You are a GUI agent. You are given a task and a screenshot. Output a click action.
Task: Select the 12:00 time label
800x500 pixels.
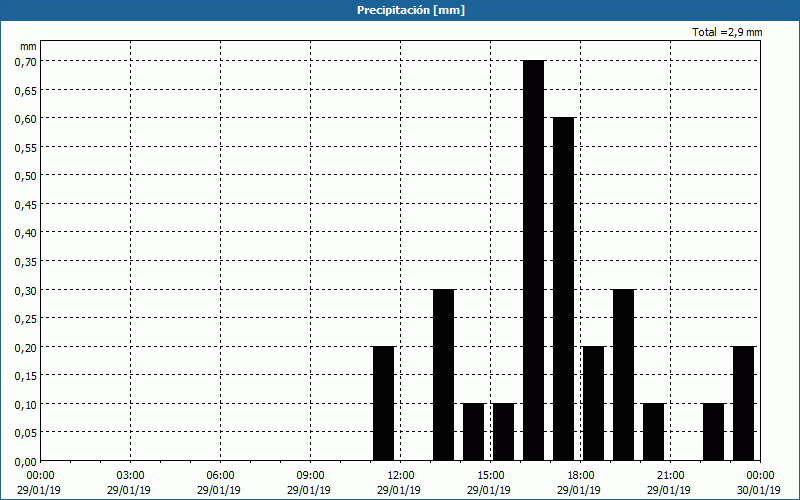click(x=401, y=476)
